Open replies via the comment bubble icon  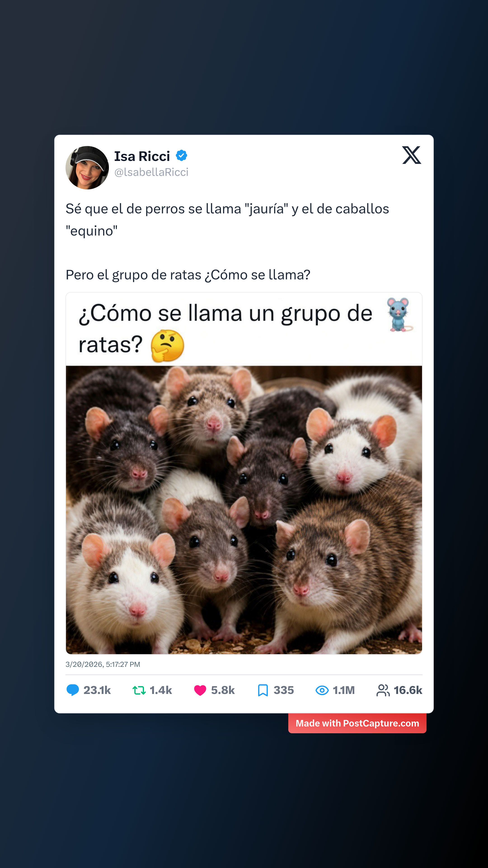(72, 690)
